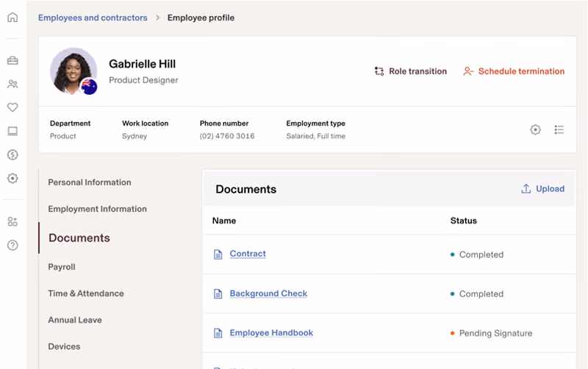This screenshot has height=369, width=588.
Task: Click the Product Designer title
Action: [x=143, y=80]
